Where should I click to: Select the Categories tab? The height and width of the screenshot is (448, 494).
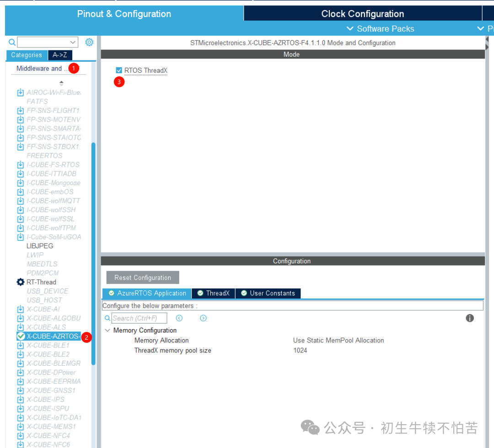click(x=27, y=55)
